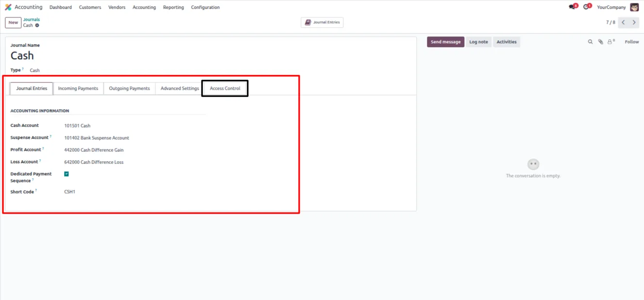Viewport: 644px width, 300px height.
Task: Click the Dedicated Payment Sequence help question mark
Action: click(33, 180)
